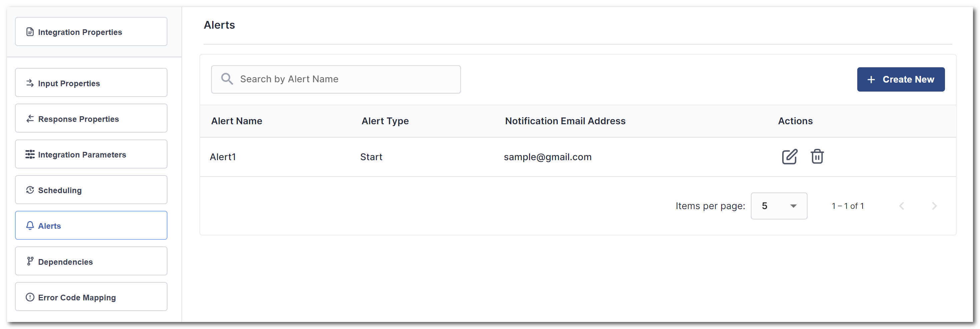
Task: Edit Alert1 using the pencil icon
Action: pos(790,157)
